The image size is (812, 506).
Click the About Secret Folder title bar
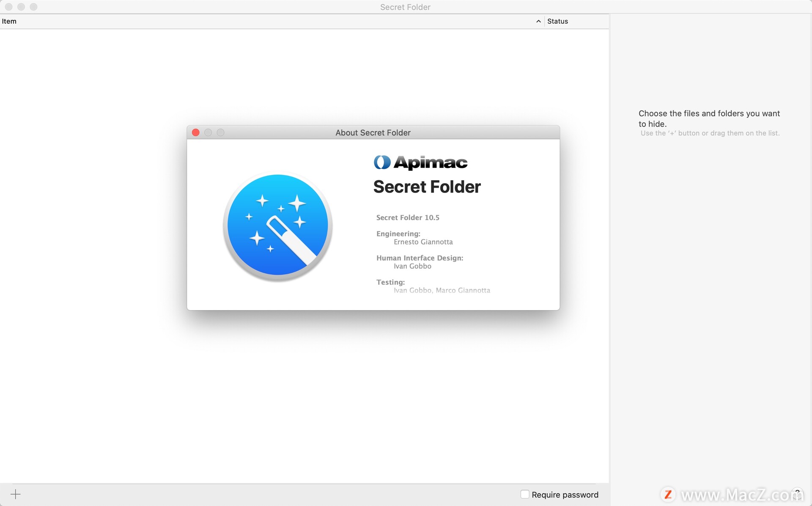373,132
